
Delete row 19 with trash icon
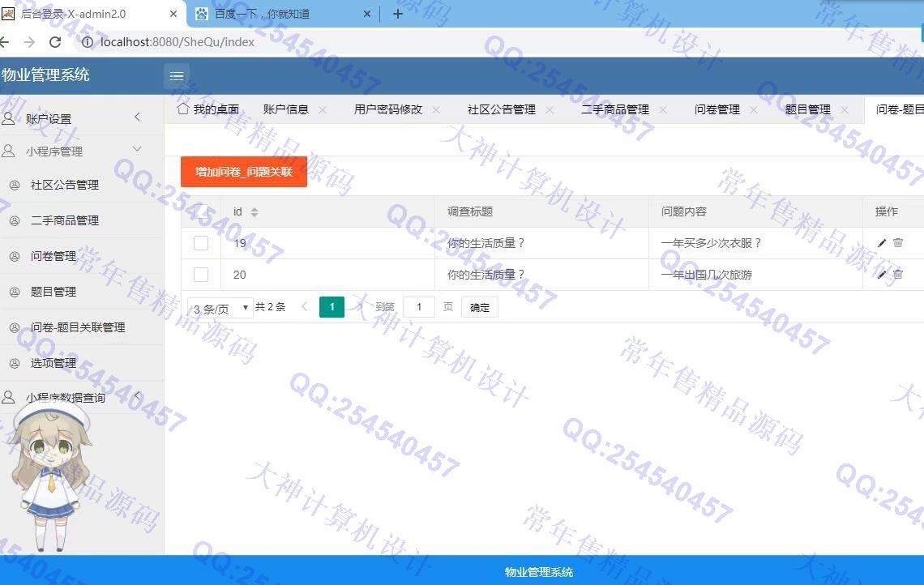tap(898, 242)
